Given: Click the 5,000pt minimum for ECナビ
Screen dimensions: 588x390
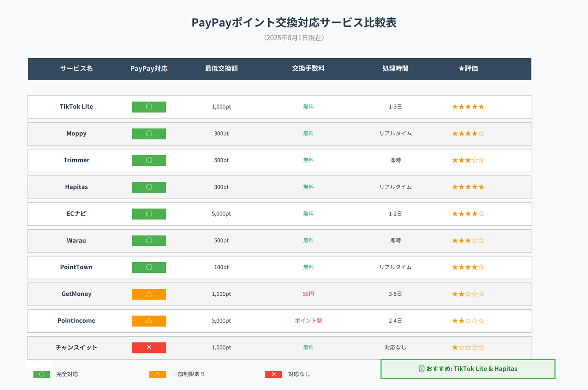Looking at the screenshot, I should [x=222, y=214].
